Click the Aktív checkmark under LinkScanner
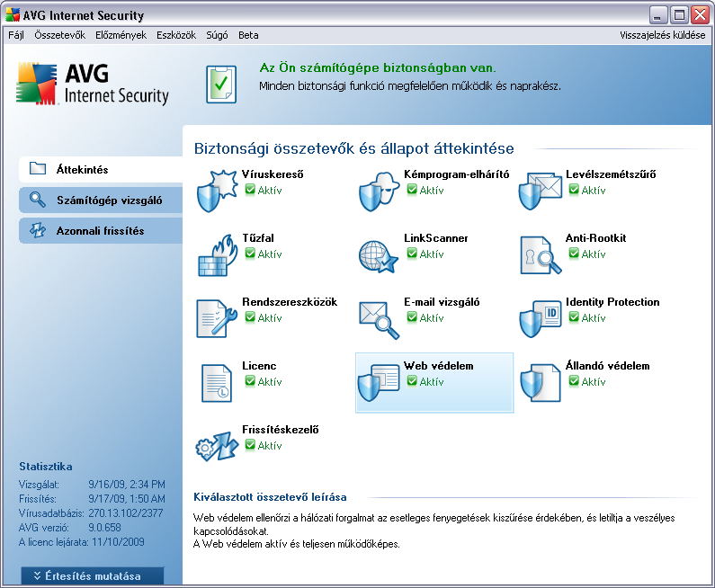The image size is (715, 588). pyautogui.click(x=412, y=254)
